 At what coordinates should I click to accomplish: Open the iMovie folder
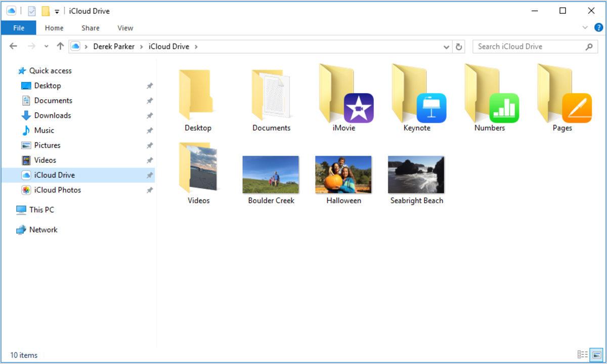coord(343,96)
